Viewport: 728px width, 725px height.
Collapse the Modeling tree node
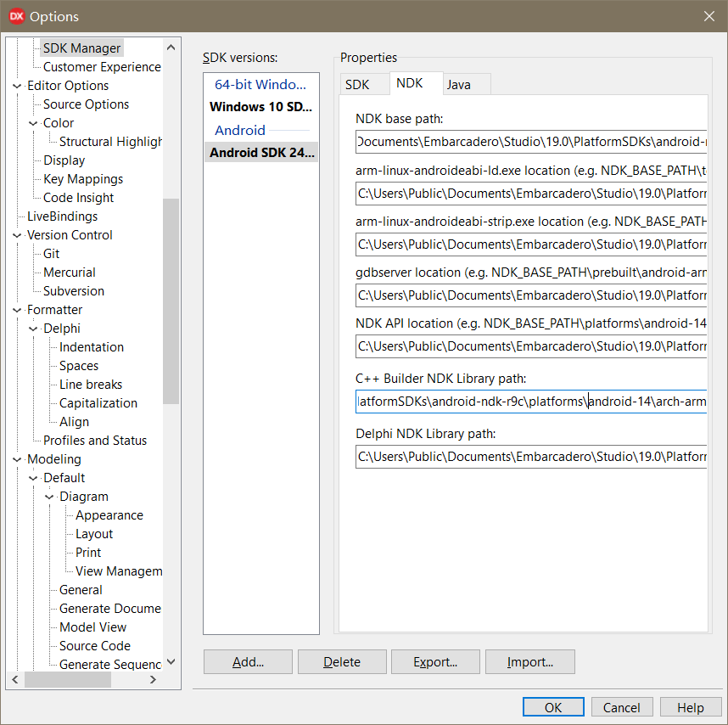[17, 459]
